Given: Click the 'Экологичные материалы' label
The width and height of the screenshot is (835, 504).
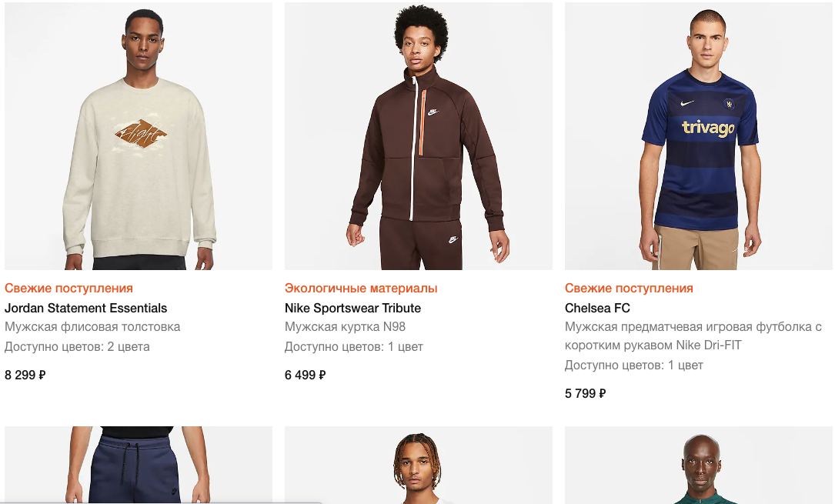Looking at the screenshot, I should [x=361, y=289].
